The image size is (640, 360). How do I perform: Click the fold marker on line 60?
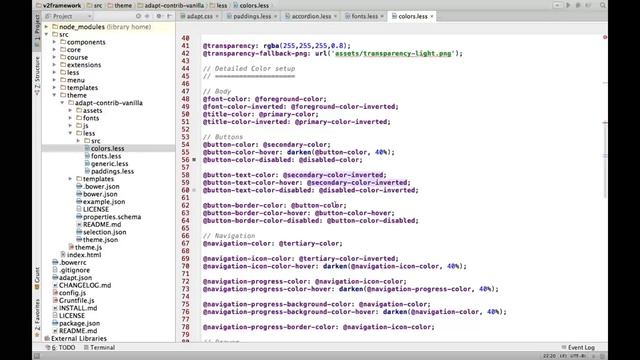click(x=194, y=190)
